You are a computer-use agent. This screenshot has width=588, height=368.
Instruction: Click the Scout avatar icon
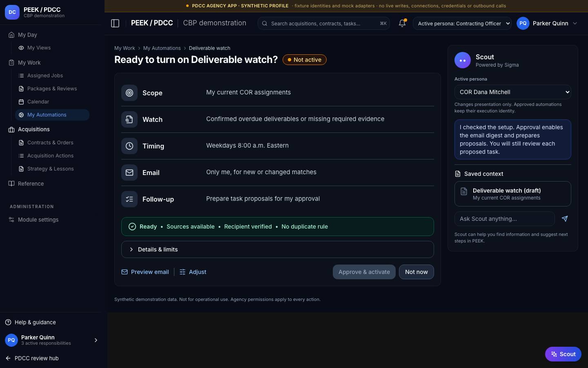(463, 60)
